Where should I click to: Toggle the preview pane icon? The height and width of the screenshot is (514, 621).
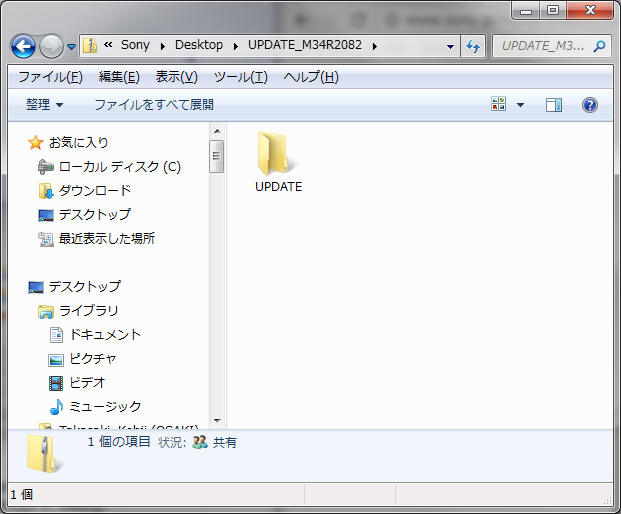pos(554,105)
